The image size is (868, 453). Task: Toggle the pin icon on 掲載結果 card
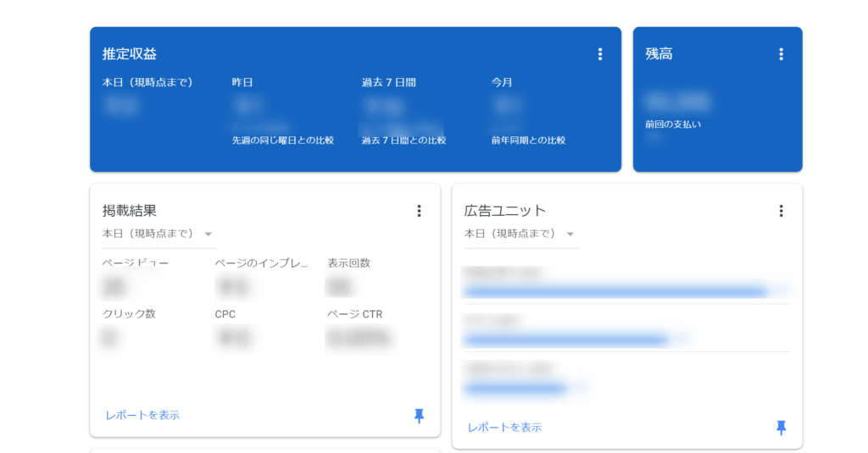coord(419,416)
